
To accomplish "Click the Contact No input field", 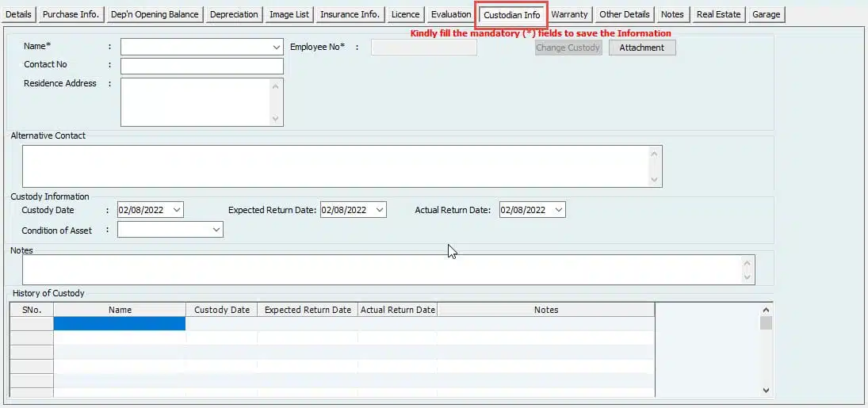I will point(201,66).
